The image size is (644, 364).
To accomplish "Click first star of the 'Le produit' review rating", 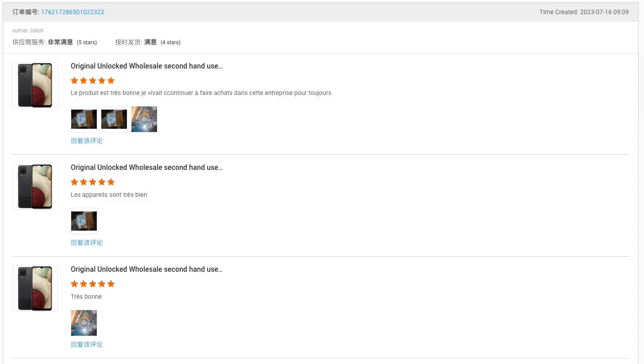I will coord(74,80).
